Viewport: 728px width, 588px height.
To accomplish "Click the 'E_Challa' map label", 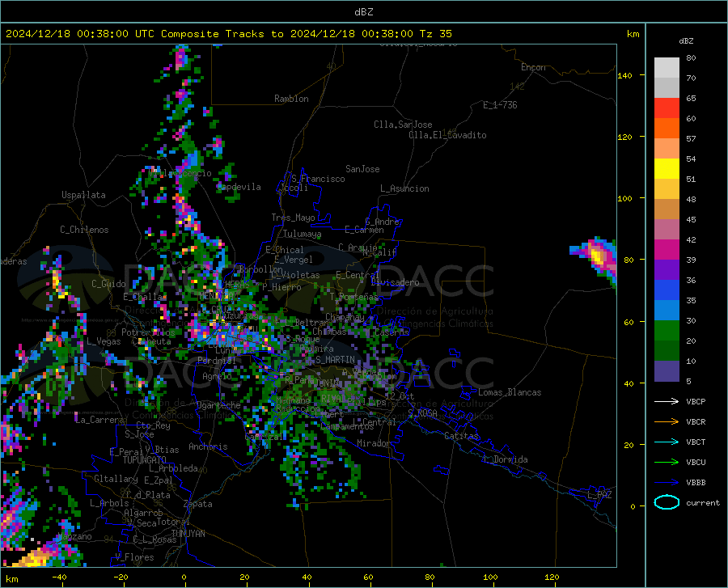I will 142,297.
